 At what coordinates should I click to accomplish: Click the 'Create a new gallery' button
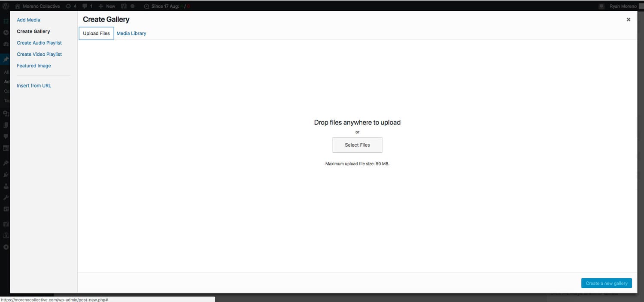pos(606,283)
